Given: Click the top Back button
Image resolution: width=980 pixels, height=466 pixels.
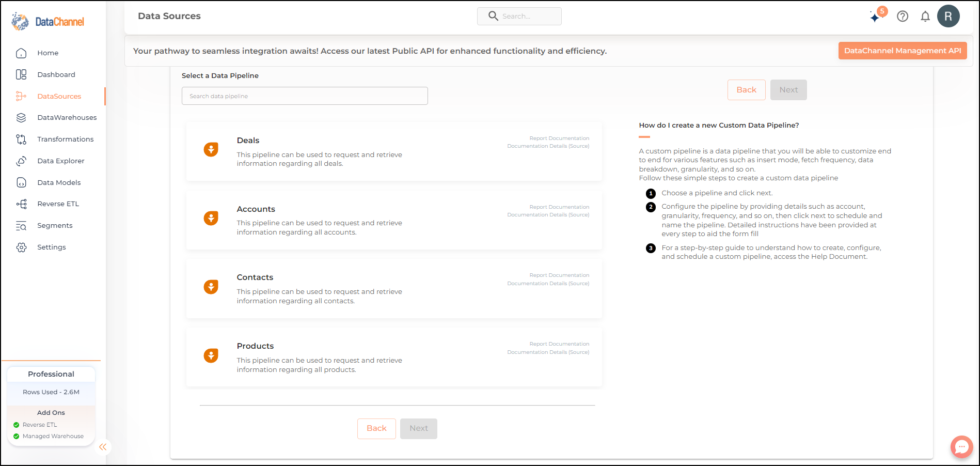Looking at the screenshot, I should [x=746, y=90].
